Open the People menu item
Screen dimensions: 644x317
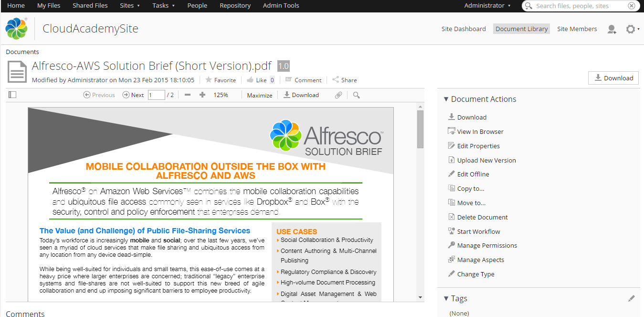[x=197, y=6]
